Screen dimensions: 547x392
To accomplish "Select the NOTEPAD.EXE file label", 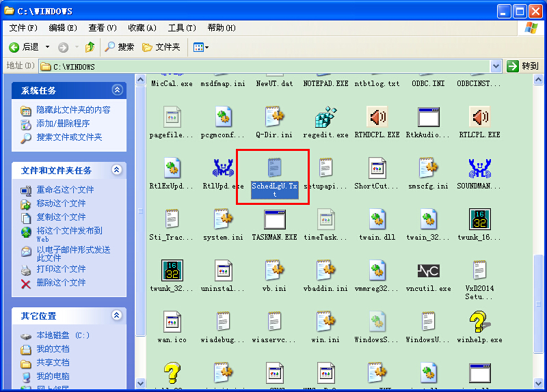I will pyautogui.click(x=326, y=83).
